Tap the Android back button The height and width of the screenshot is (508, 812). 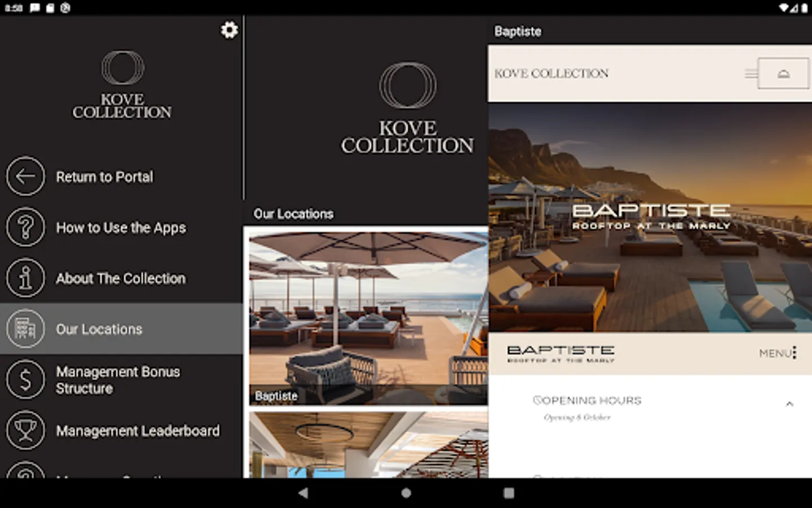303,493
